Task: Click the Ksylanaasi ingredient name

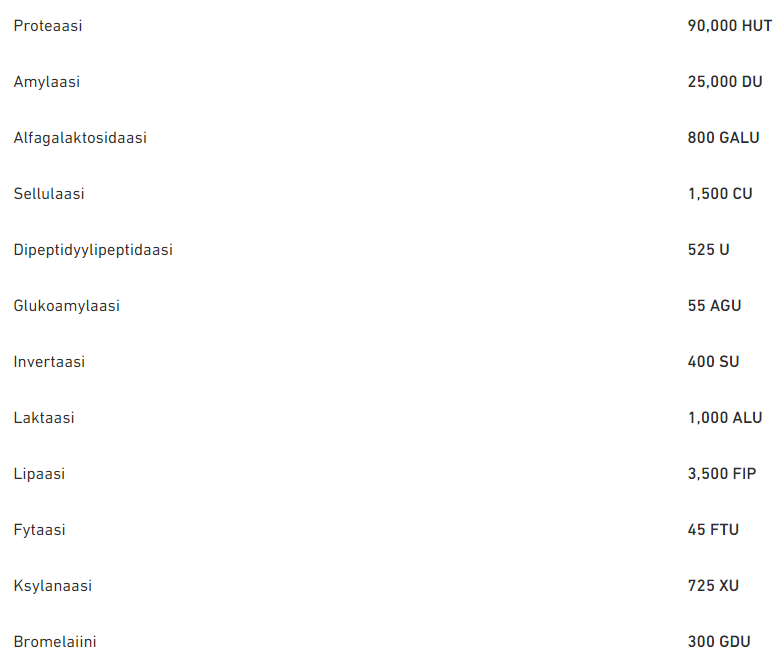Action: click(53, 586)
